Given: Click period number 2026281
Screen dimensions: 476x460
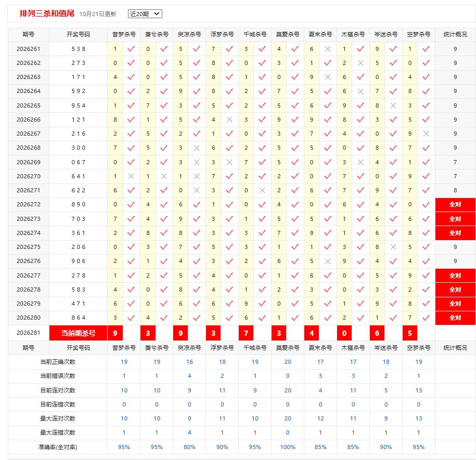Looking at the screenshot, I should click(x=29, y=333).
